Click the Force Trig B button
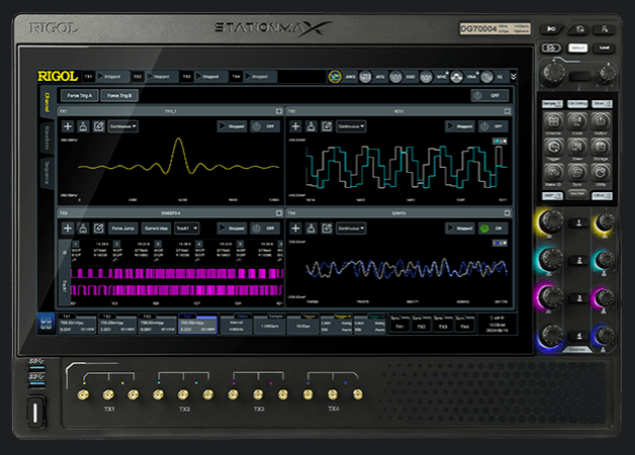635x455 pixels. tap(119, 96)
